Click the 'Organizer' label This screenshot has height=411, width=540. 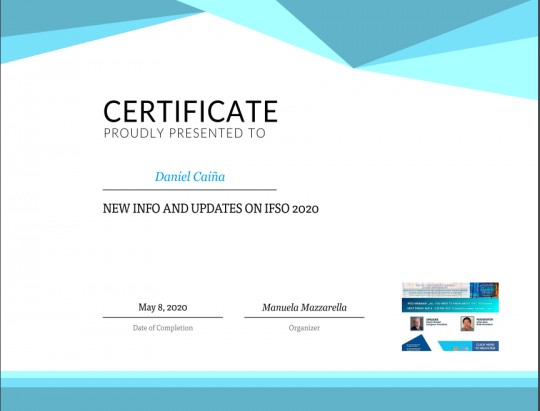pos(304,328)
